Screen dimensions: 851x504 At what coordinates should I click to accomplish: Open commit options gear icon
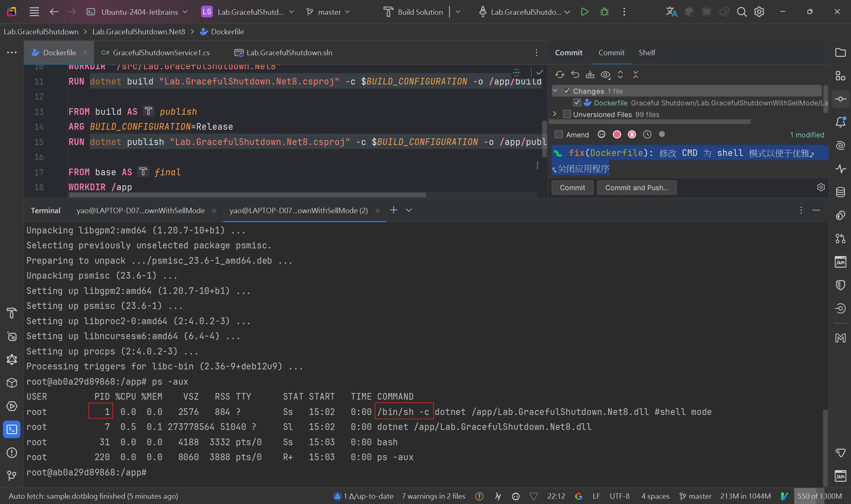click(x=821, y=187)
